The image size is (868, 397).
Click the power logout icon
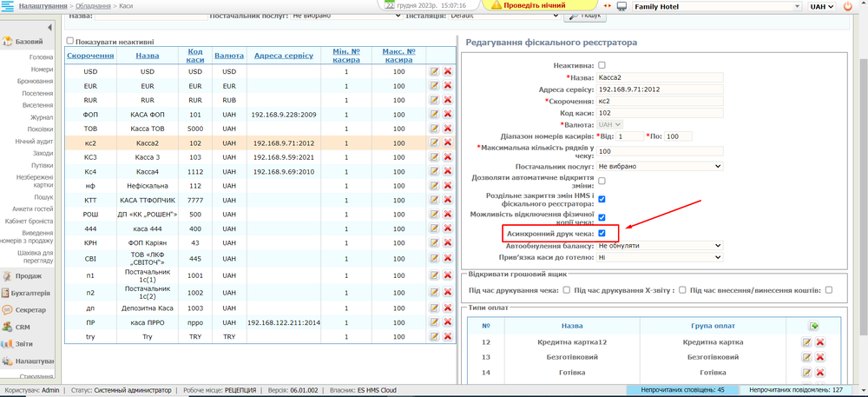click(848, 6)
